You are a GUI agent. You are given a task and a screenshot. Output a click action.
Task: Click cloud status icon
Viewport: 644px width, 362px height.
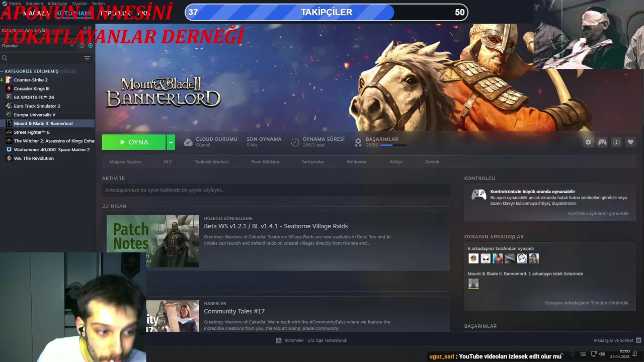[188, 142]
